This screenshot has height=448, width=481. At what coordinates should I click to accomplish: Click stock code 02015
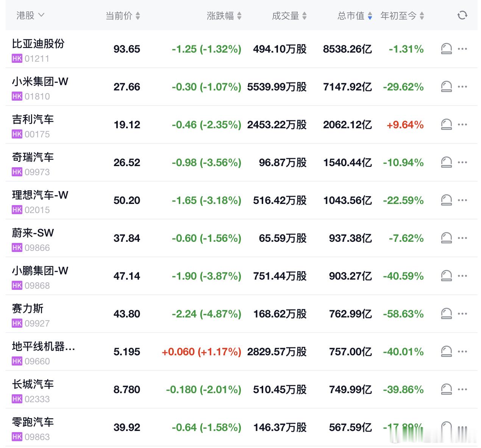coord(37,210)
